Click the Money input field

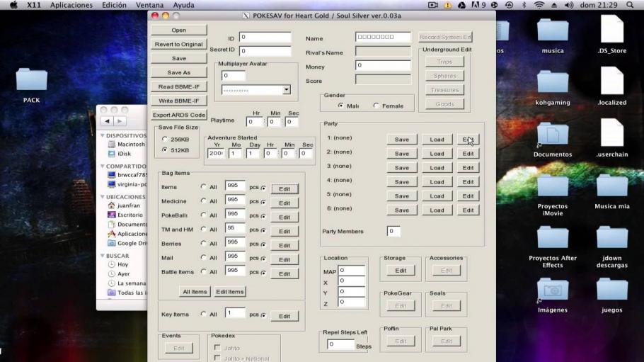tap(383, 65)
